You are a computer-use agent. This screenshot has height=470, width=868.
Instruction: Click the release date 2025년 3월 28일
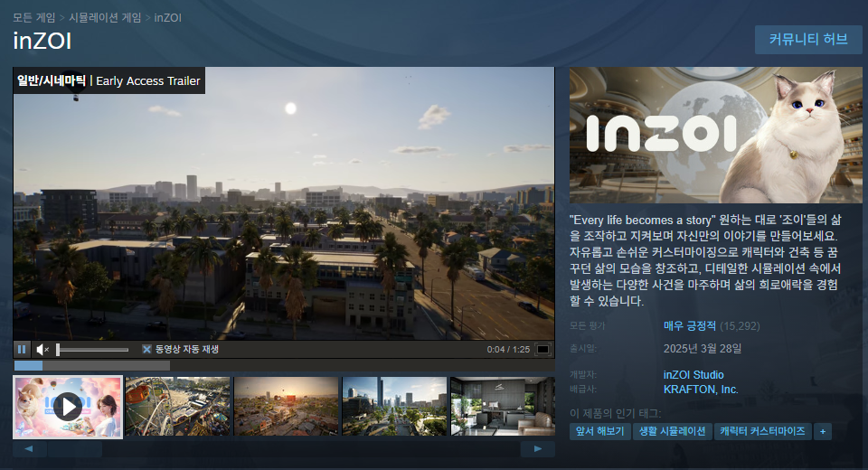[x=703, y=348]
